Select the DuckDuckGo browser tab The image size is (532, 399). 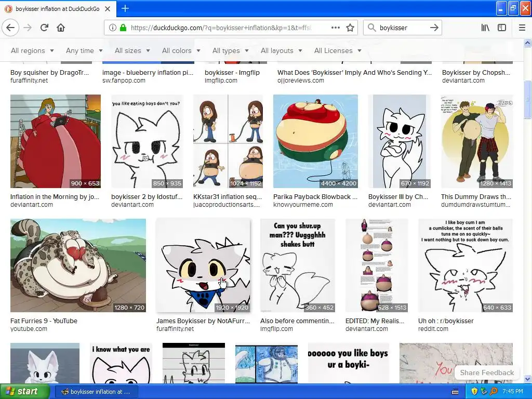click(58, 9)
